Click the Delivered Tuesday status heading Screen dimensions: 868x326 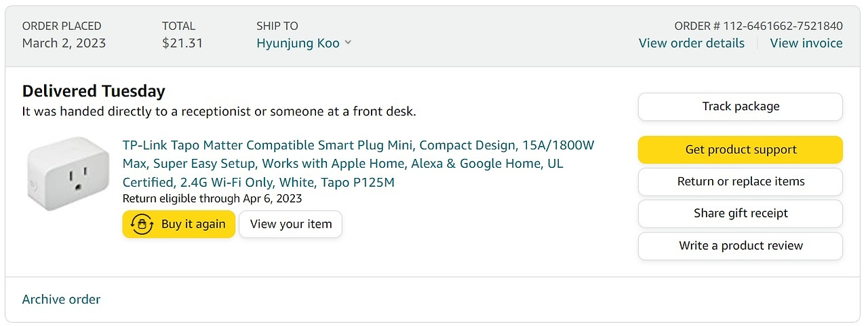(94, 91)
